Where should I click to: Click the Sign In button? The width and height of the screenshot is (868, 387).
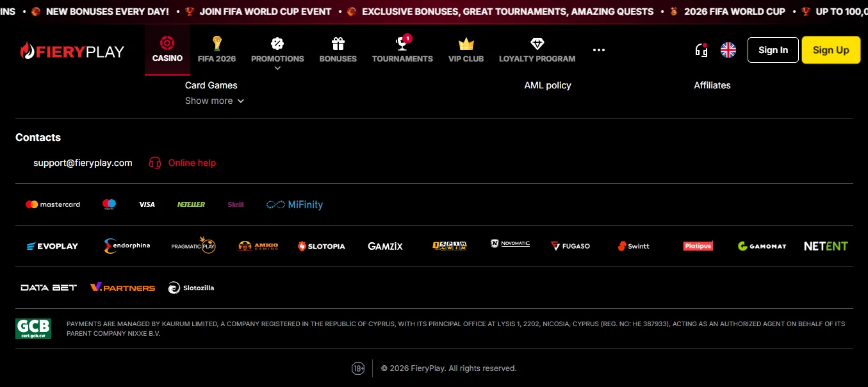coord(773,50)
